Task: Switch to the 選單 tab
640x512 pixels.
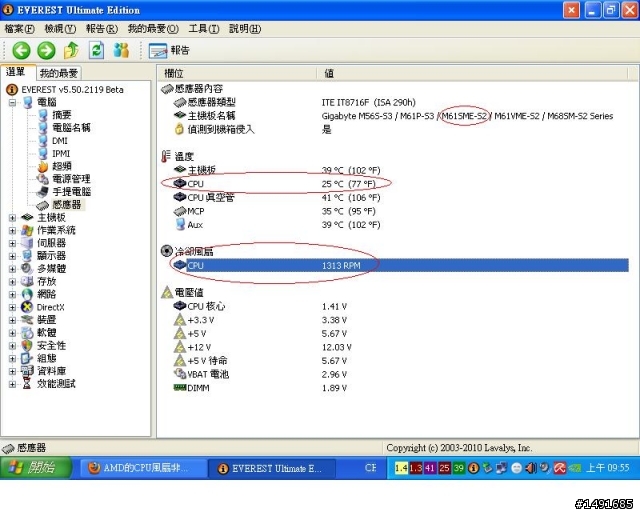Action: pyautogui.click(x=16, y=72)
